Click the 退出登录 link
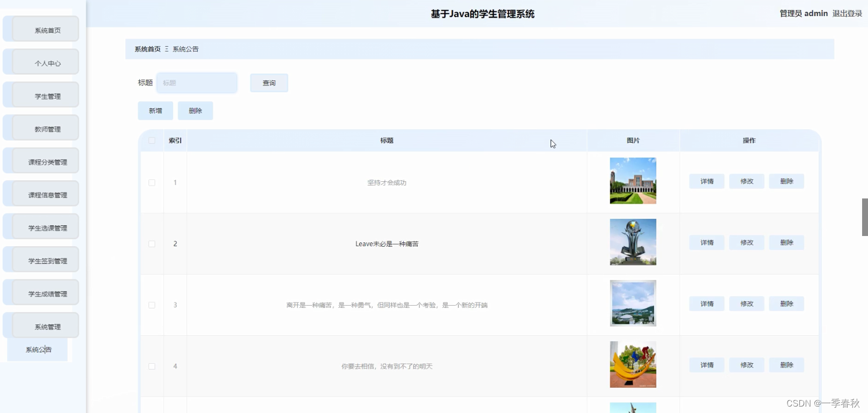This screenshot has height=413, width=868. click(847, 13)
